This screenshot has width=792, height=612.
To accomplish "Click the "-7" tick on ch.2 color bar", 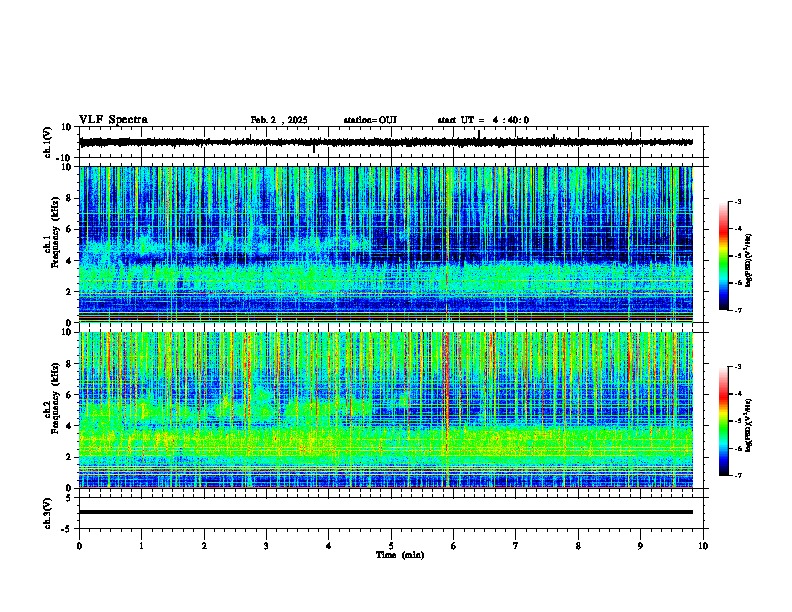I will 738,475.
